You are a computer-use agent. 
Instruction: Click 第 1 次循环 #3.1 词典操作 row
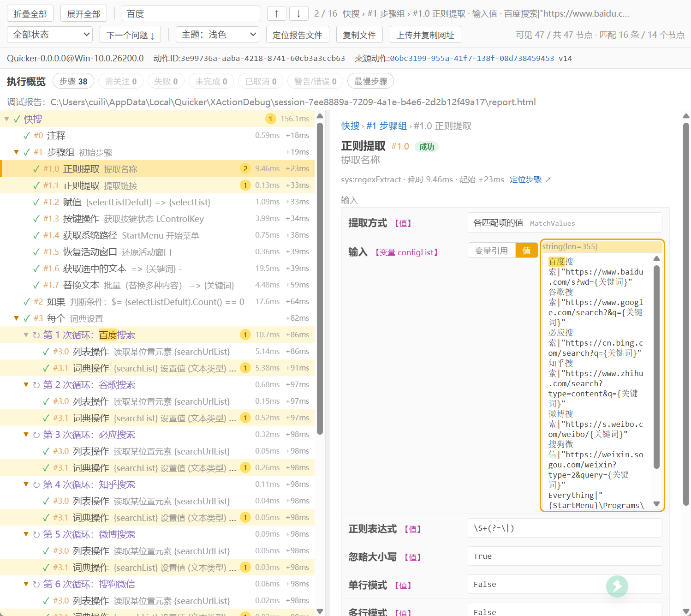[157, 368]
